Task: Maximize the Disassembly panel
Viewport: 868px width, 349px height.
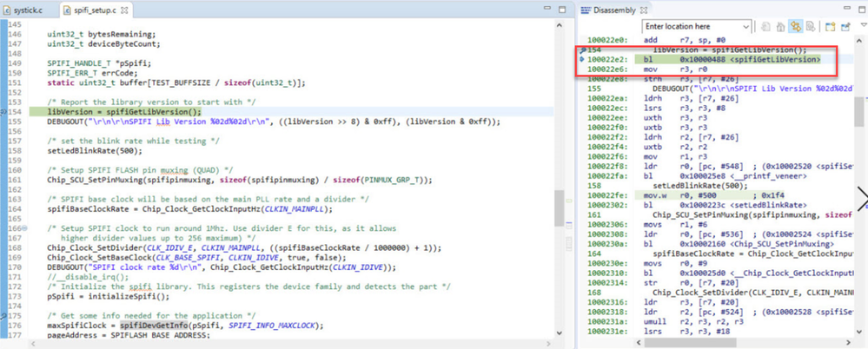Action: [861, 10]
